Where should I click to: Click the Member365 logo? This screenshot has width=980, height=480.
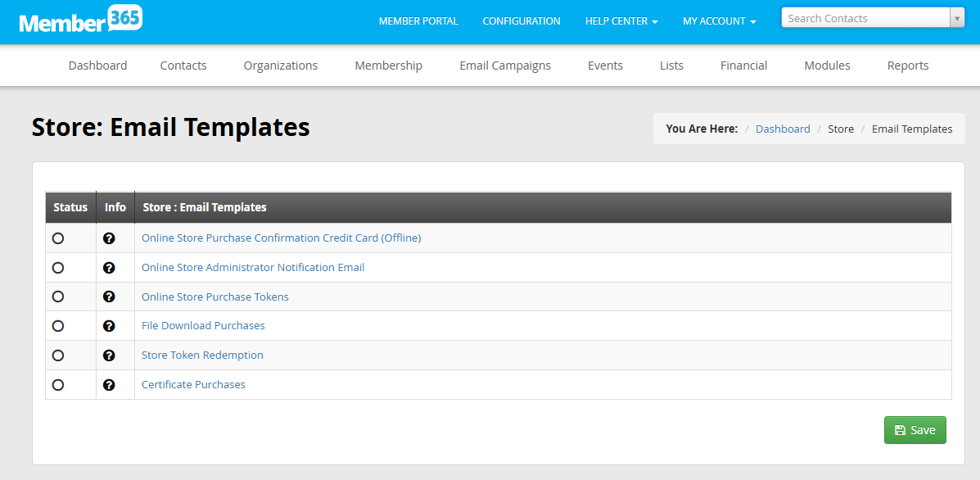click(x=80, y=19)
